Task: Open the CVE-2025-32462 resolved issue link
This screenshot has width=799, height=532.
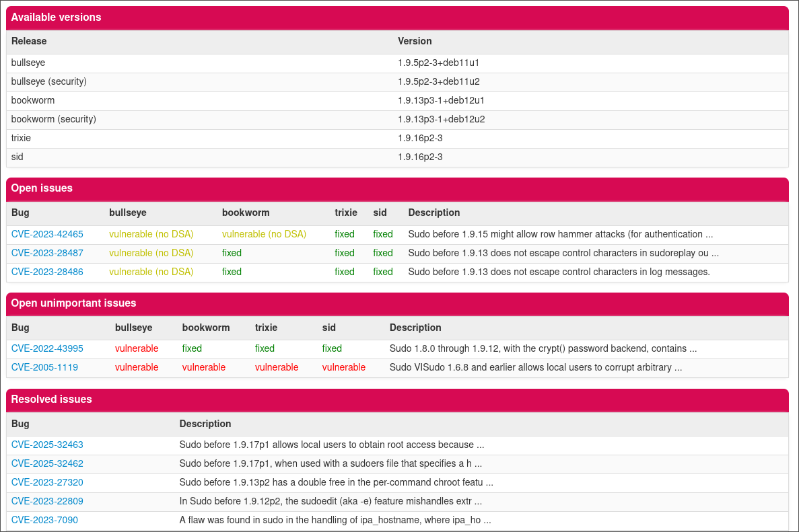Action: click(x=47, y=464)
